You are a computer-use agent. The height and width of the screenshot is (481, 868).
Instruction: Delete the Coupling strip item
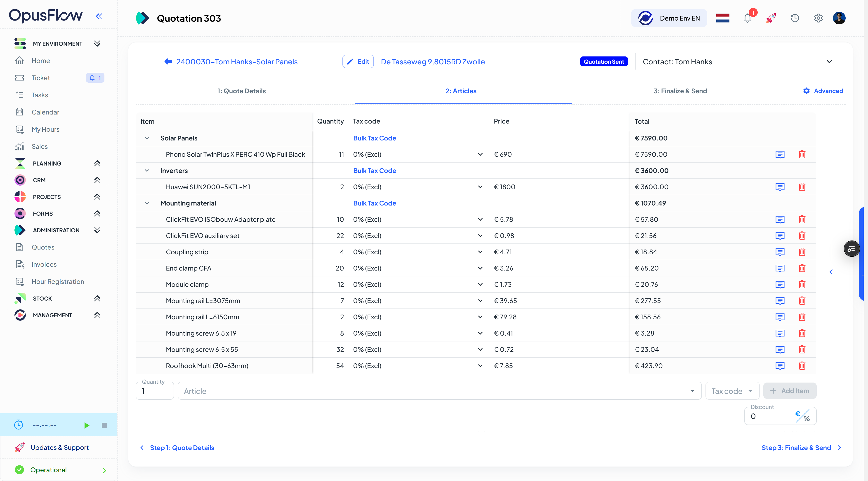802,252
